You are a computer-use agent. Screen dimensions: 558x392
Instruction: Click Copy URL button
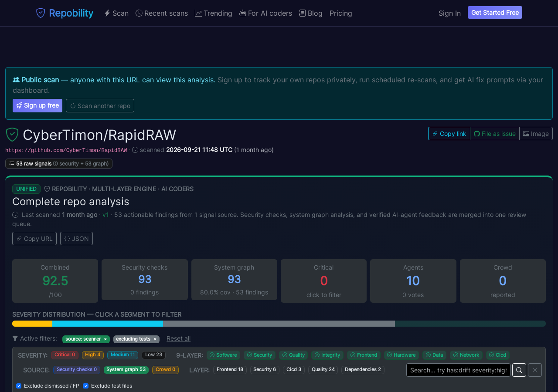click(x=34, y=238)
